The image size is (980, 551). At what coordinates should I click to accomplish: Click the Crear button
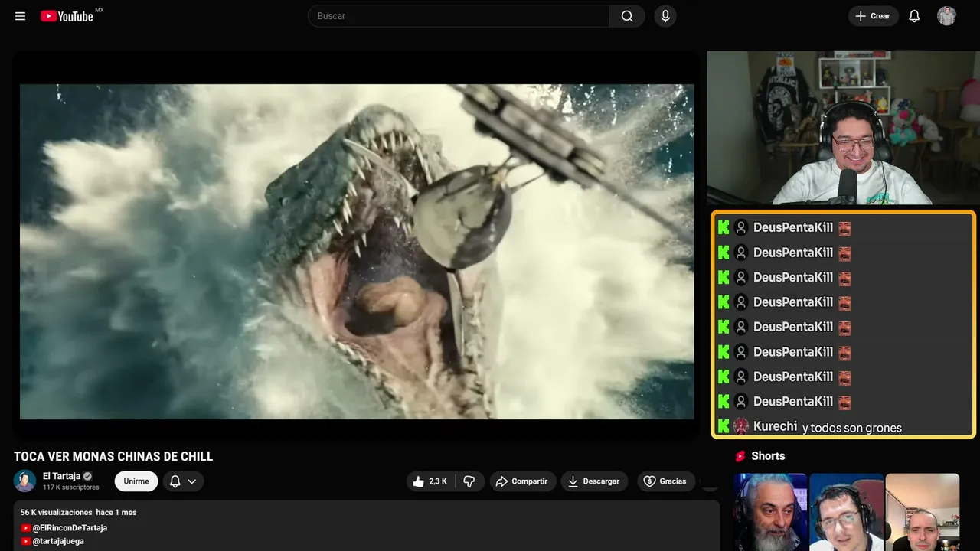coord(873,16)
